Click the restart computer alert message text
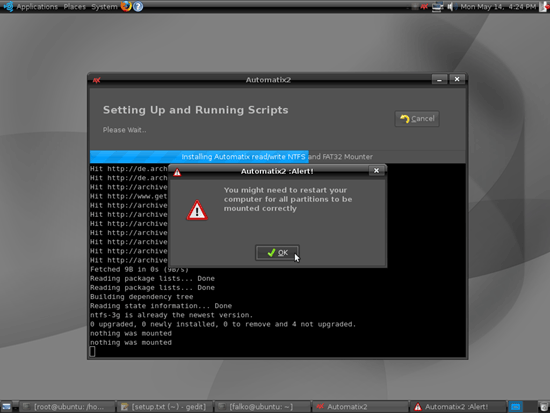550x413 pixels. coord(288,199)
